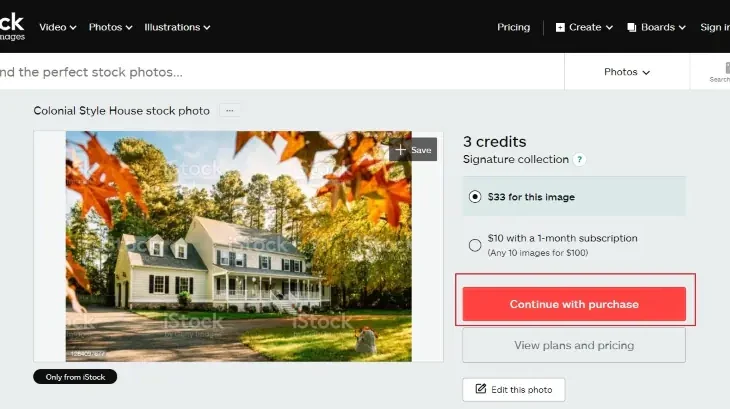730x409 pixels.
Task: Click the plus Save icon on the photo
Action: pos(400,150)
